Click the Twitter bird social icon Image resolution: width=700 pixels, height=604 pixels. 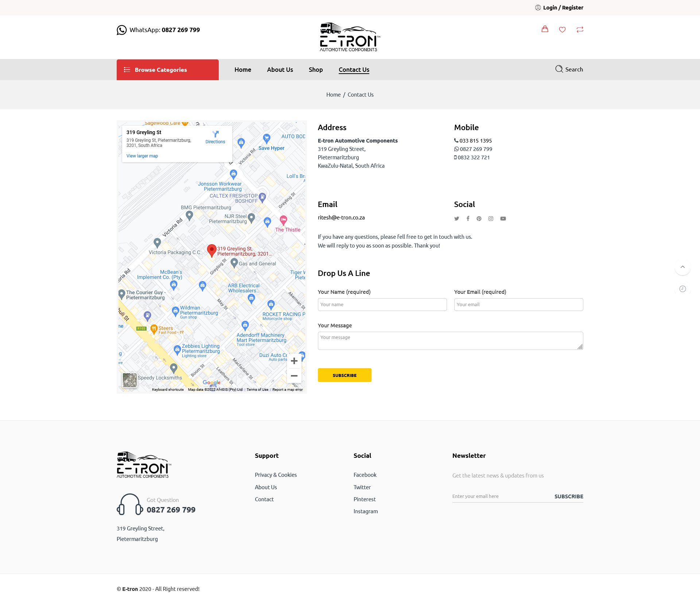click(x=456, y=219)
